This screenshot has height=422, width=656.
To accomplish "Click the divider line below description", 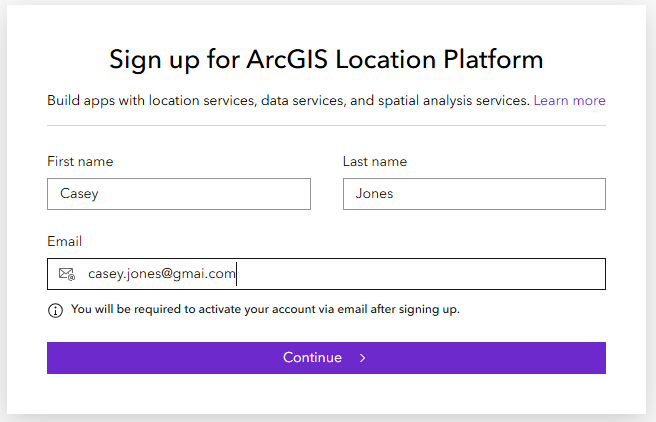I will click(x=326, y=125).
